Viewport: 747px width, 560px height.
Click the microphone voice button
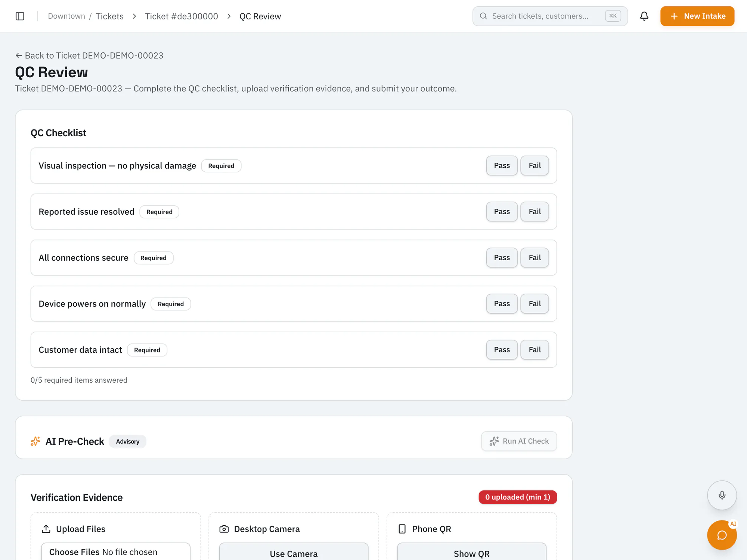[722, 495]
